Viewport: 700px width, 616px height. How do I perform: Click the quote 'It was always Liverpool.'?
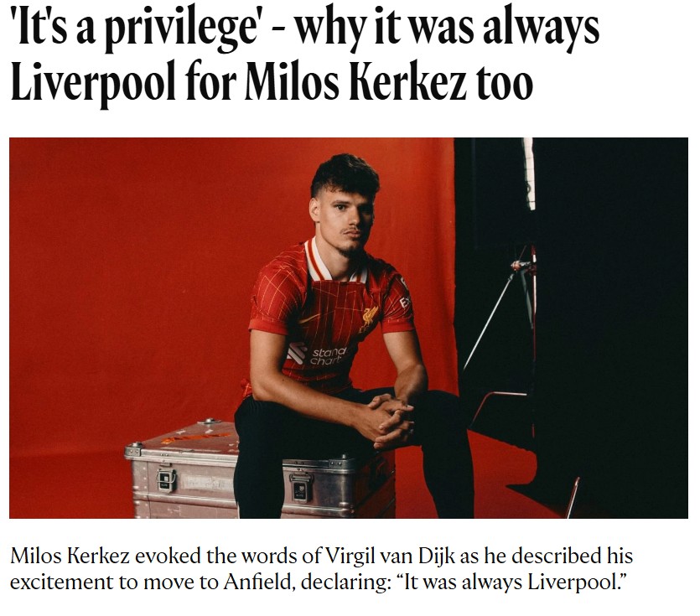click(511, 582)
